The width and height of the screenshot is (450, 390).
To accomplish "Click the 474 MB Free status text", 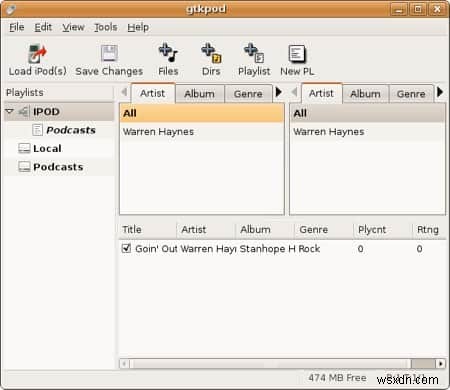I will tap(337, 378).
